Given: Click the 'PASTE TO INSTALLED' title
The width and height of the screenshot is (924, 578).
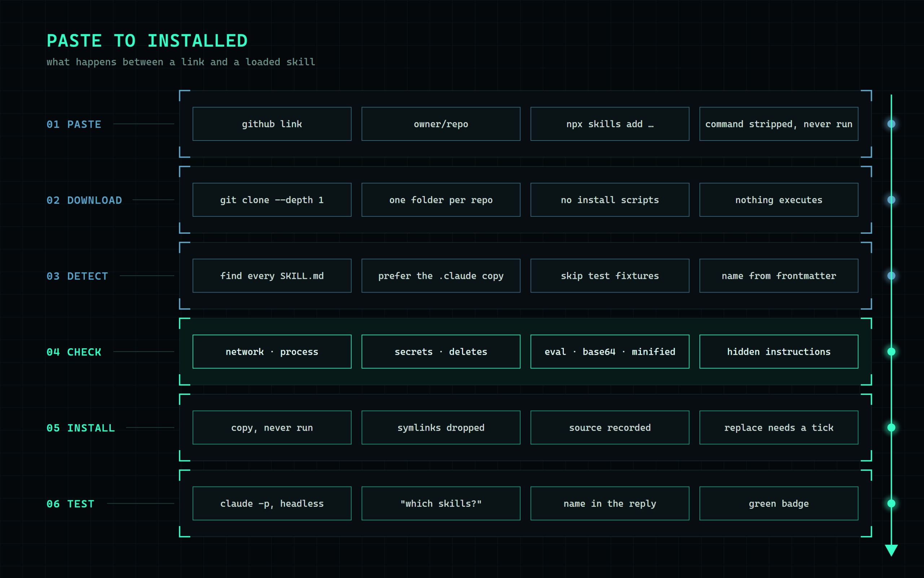Looking at the screenshot, I should (x=147, y=41).
